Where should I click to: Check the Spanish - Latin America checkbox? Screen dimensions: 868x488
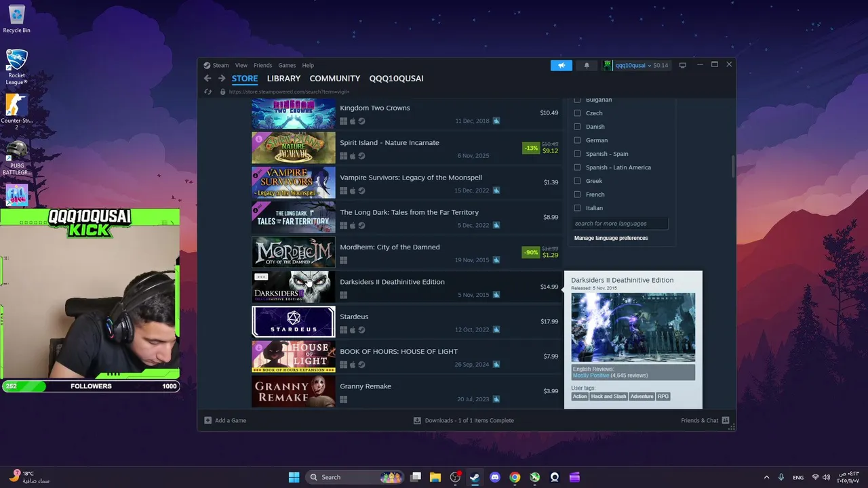click(578, 167)
